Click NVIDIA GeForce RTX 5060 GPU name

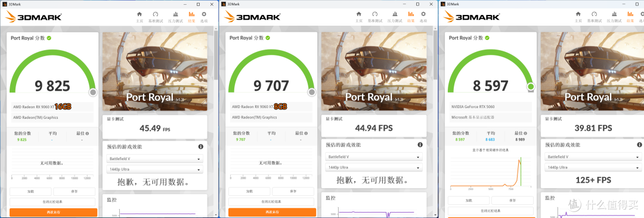[x=473, y=106]
